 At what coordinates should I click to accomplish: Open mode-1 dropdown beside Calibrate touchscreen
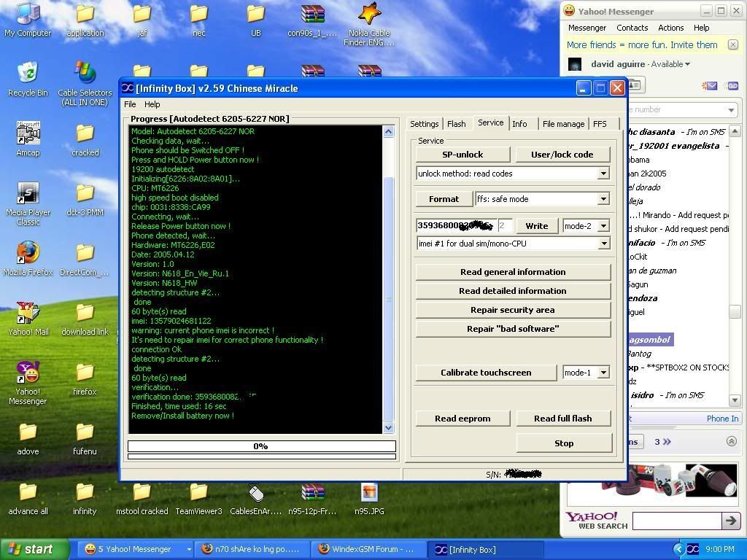click(603, 373)
